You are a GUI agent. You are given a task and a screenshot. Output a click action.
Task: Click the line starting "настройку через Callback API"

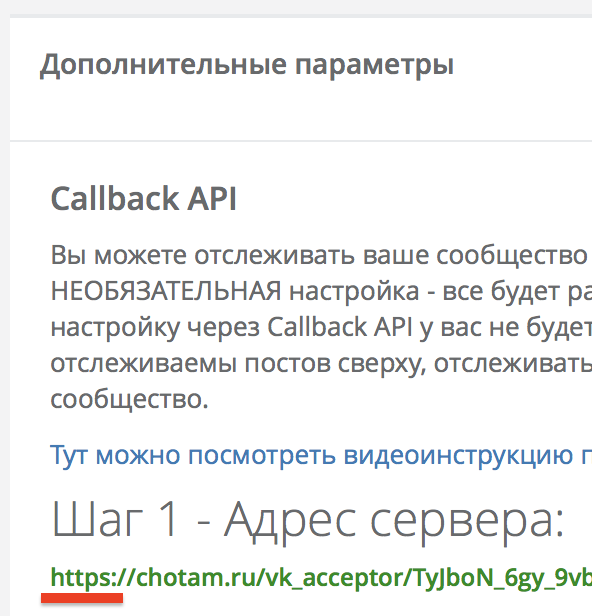coord(321,328)
